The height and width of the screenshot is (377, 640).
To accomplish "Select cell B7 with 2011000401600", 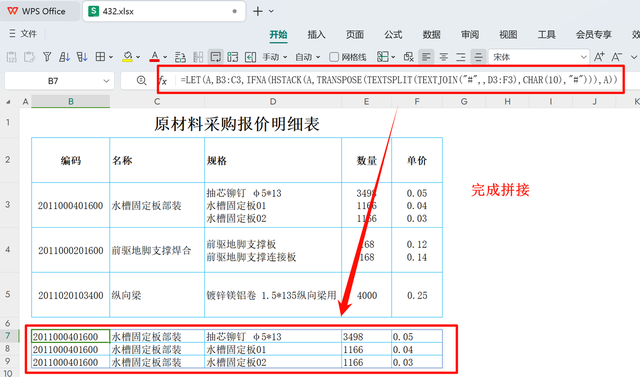I will coord(71,336).
